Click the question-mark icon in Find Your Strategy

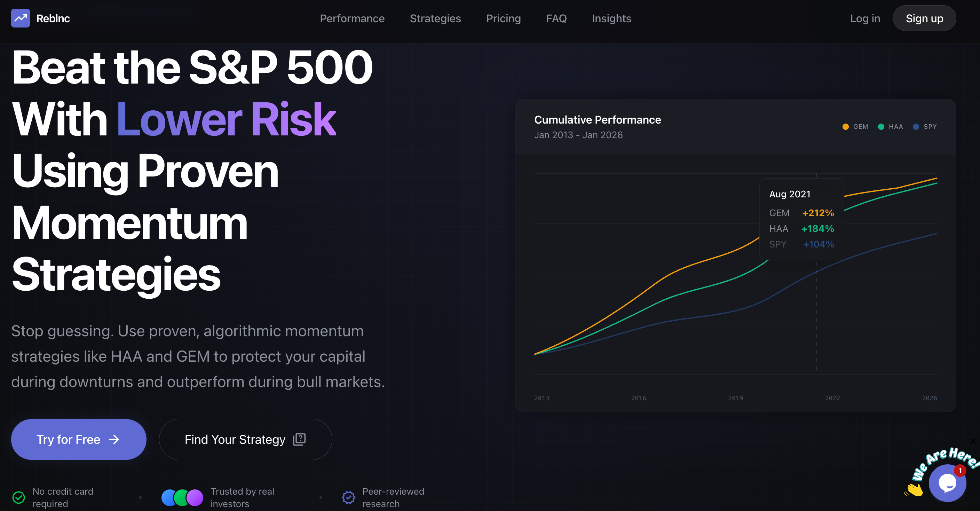point(299,439)
